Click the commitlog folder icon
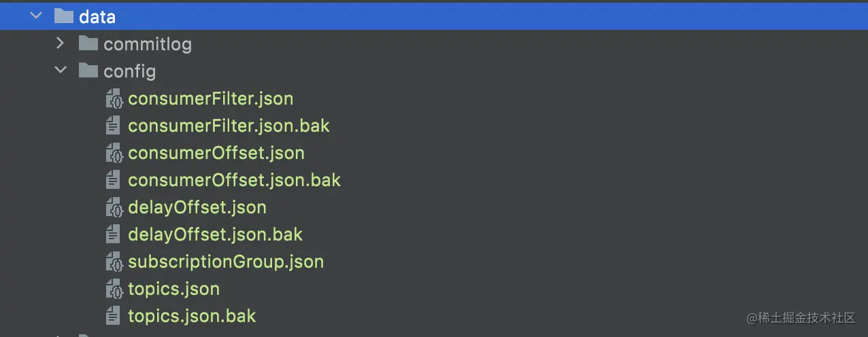This screenshot has width=868, height=337. 88,44
